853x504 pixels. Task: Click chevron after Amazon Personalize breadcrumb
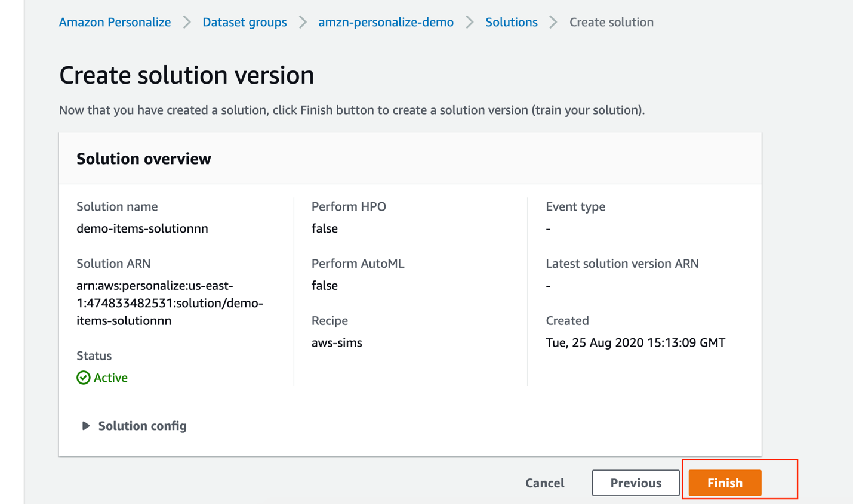[187, 22]
